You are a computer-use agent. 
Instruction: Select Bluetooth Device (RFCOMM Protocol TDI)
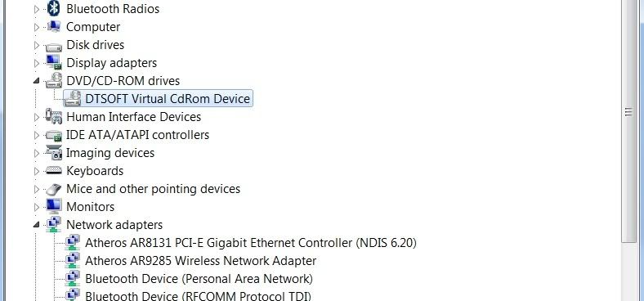point(198,295)
